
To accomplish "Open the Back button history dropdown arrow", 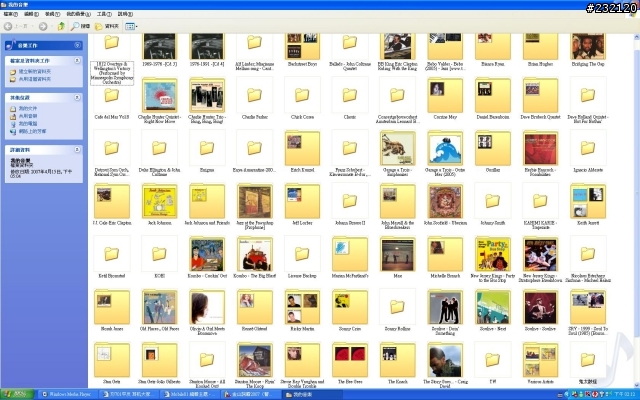I will point(32,27).
